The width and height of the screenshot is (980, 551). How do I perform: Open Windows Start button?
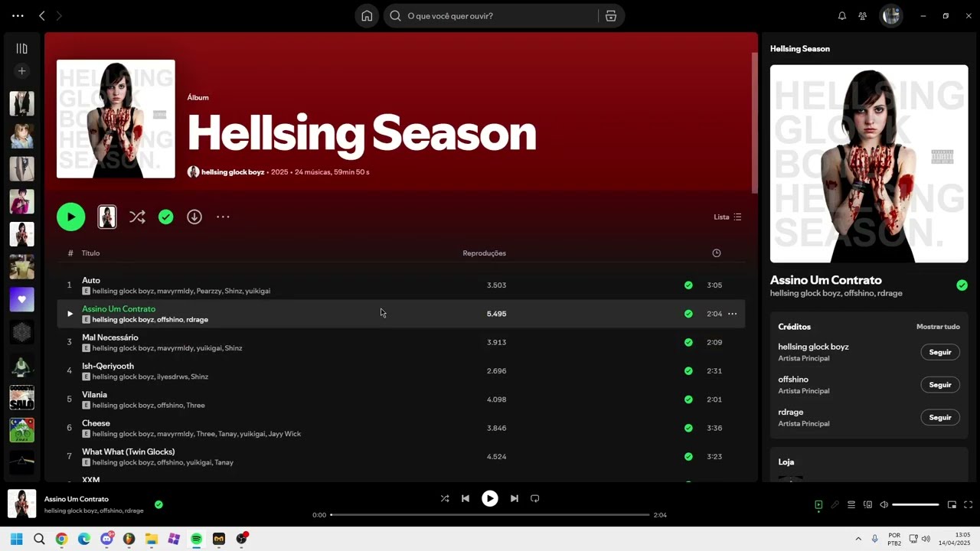(16, 539)
